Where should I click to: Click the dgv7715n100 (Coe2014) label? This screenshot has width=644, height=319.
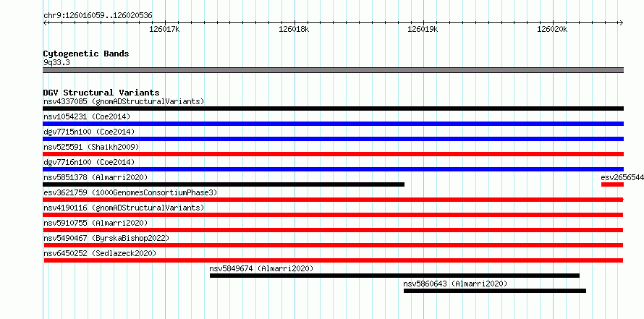click(x=89, y=132)
